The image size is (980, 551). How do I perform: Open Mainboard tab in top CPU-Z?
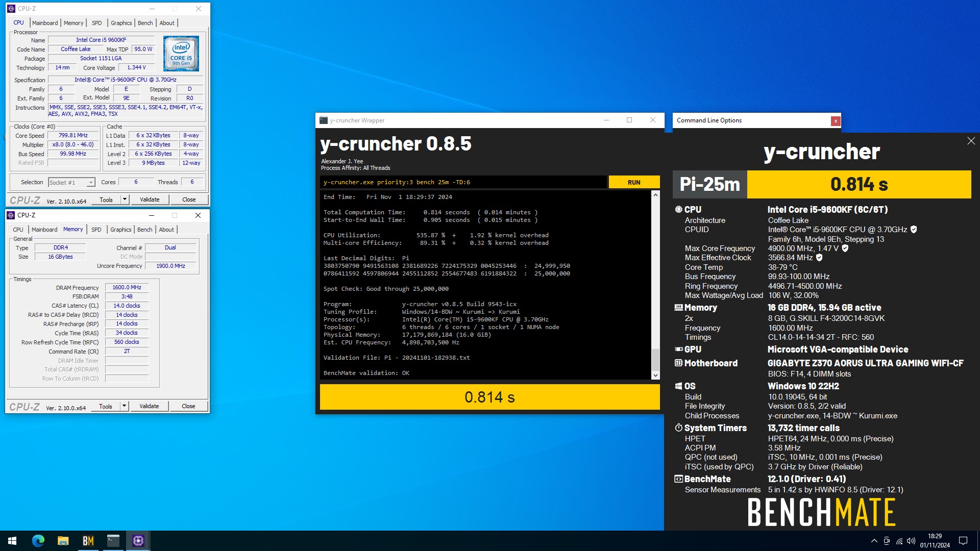coord(44,23)
